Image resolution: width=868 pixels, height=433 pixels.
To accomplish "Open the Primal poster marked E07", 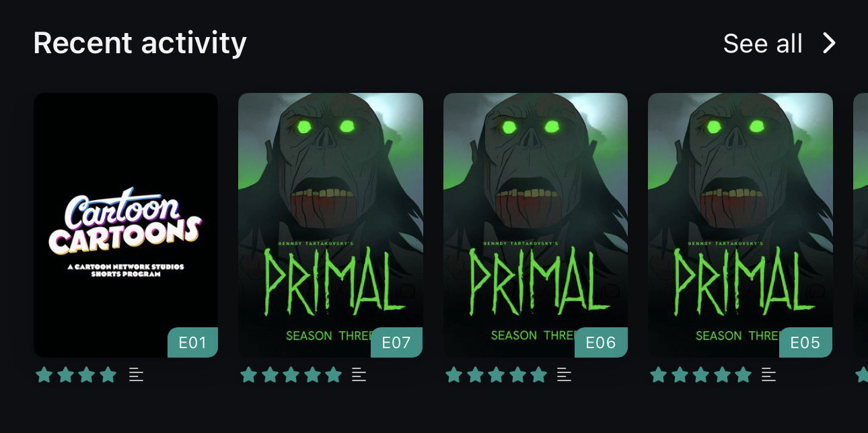I will [x=330, y=225].
